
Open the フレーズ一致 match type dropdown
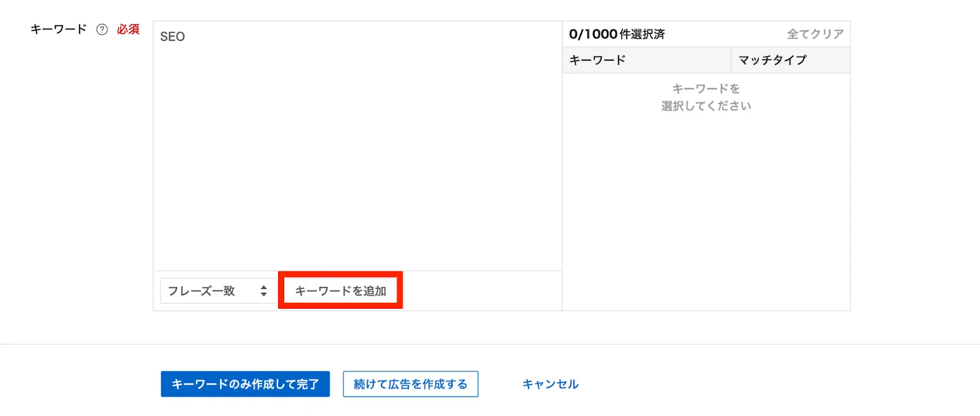point(208,291)
